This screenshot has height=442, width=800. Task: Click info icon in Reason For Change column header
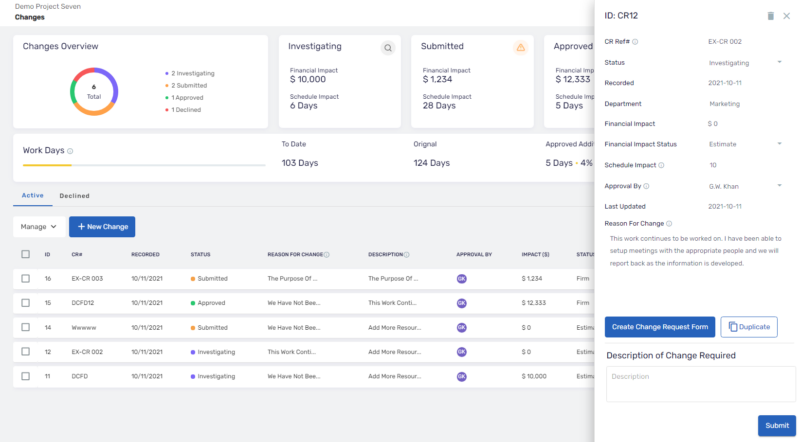click(x=327, y=255)
